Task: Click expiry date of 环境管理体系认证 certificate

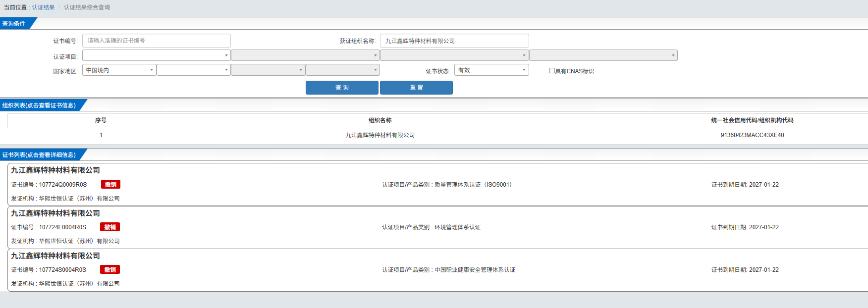Action: click(x=745, y=227)
